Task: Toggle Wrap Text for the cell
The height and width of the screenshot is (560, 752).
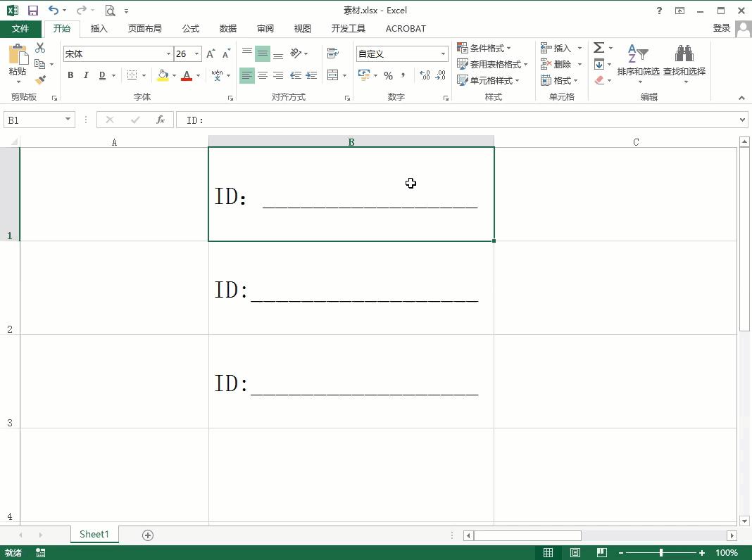Action: (333, 53)
